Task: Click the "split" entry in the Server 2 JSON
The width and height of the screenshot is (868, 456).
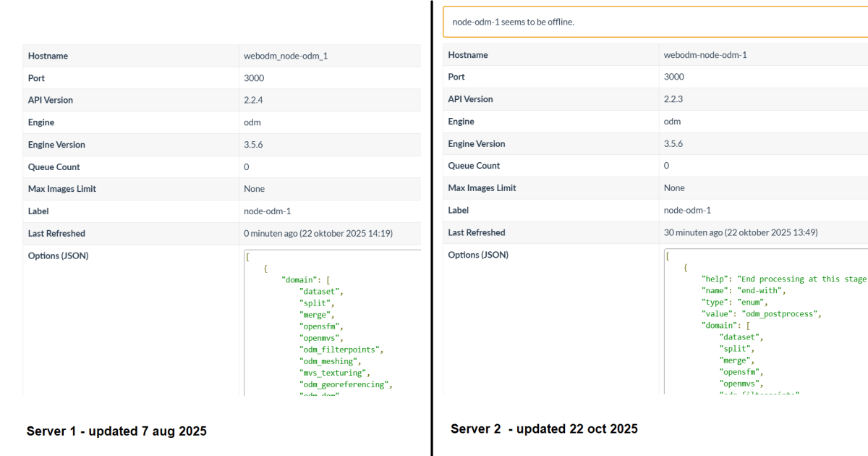Action: 736,349
